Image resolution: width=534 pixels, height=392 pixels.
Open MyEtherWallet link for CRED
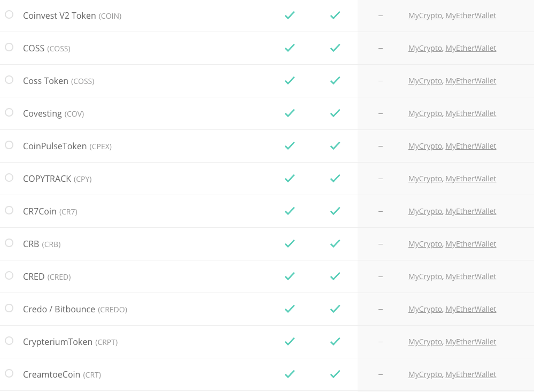470,276
